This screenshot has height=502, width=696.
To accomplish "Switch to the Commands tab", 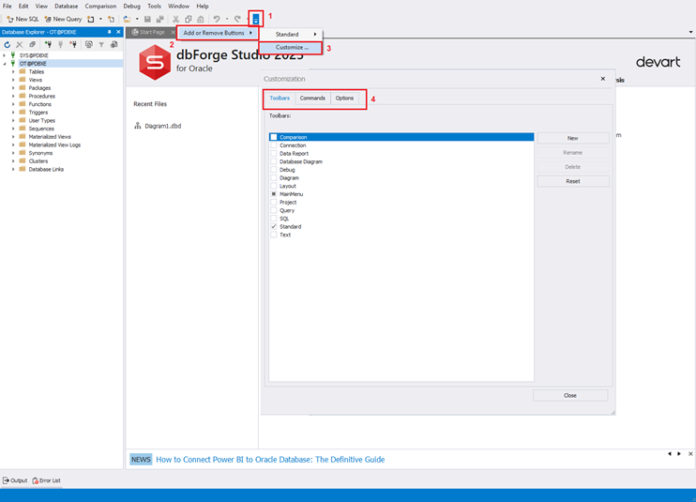I will (312, 98).
